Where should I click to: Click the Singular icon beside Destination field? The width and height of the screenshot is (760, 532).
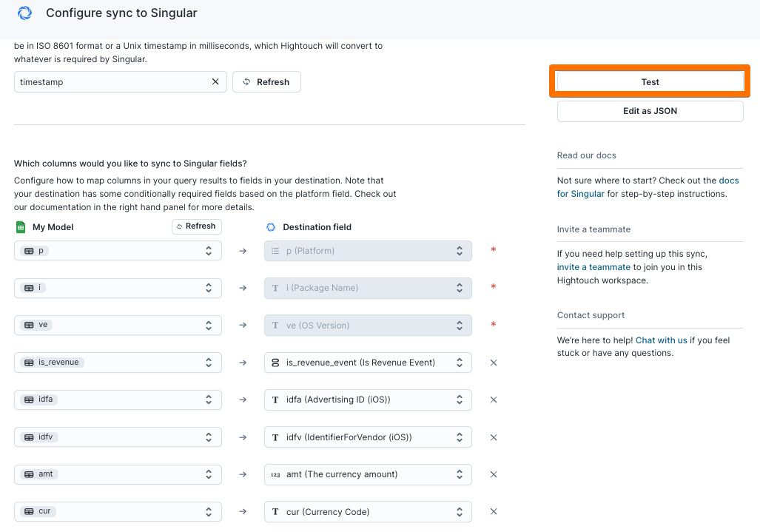[x=271, y=227]
